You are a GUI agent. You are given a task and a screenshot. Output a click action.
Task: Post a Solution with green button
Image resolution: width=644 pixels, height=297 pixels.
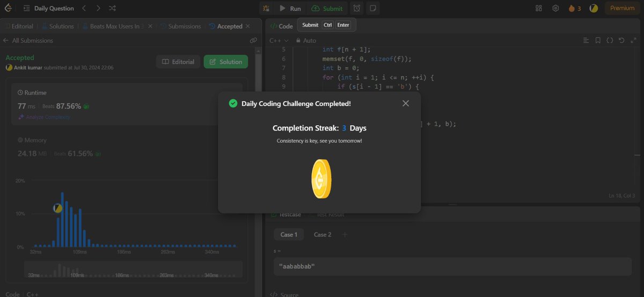(x=225, y=62)
